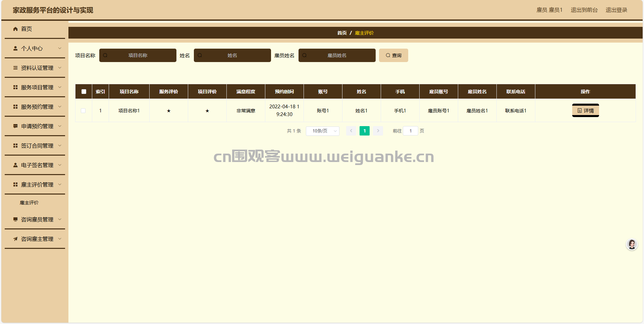Click 雇员账号1 cell

[439, 111]
